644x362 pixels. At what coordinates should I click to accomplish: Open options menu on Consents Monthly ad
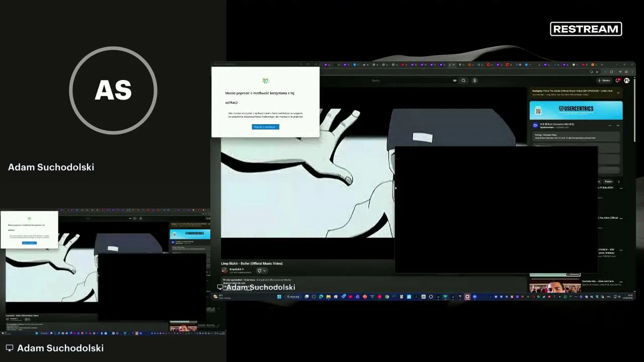610,126
